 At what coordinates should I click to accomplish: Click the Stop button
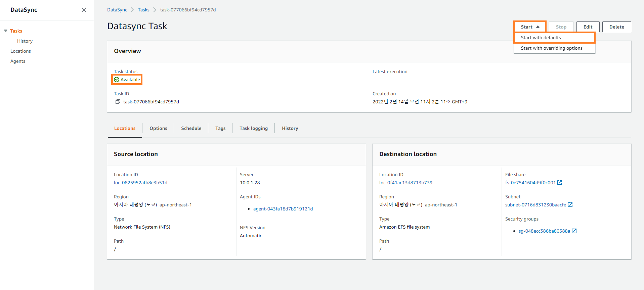coord(561,27)
